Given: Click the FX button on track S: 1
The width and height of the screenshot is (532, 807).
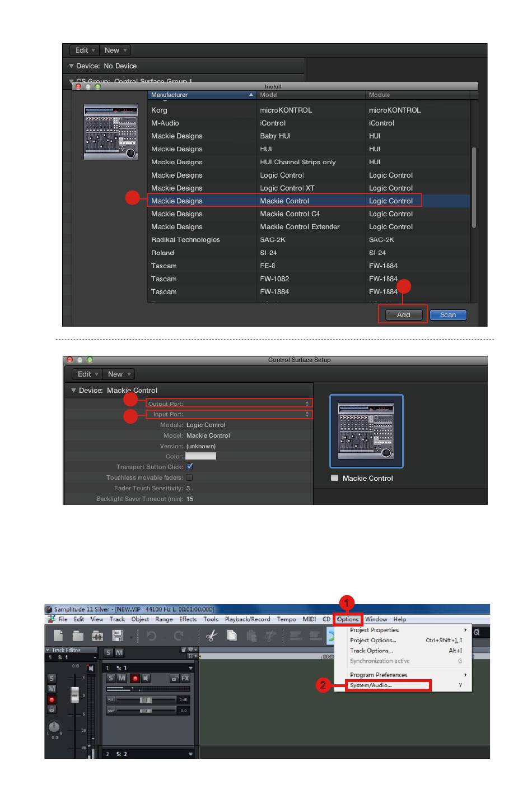Looking at the screenshot, I should 185,678.
